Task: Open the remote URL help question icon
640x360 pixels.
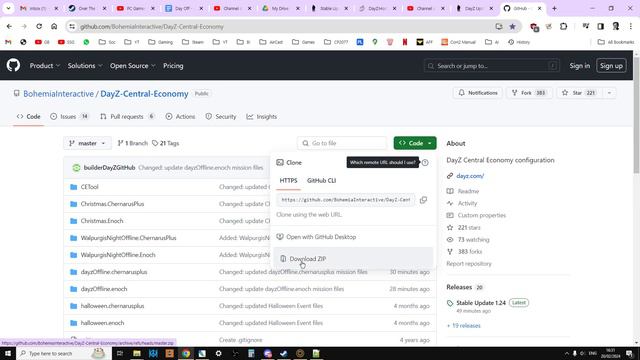Action: (x=425, y=162)
